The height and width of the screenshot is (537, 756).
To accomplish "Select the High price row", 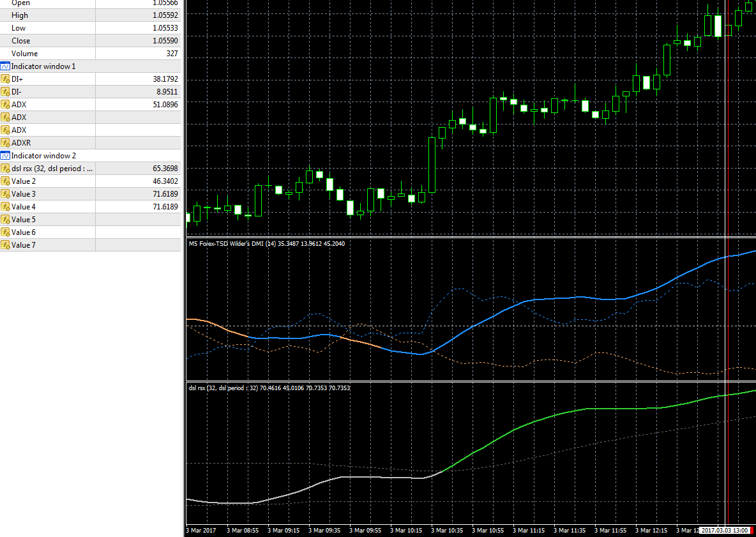I will click(x=20, y=15).
